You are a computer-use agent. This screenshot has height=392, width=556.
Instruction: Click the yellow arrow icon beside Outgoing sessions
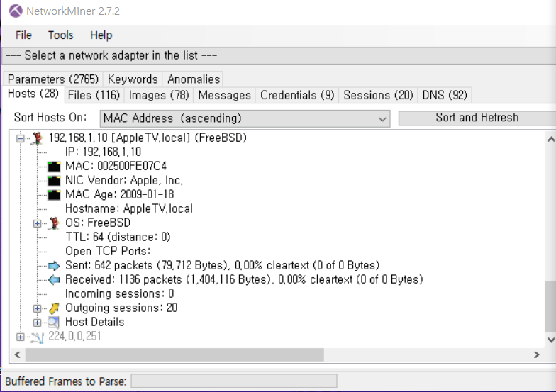pos(54,308)
